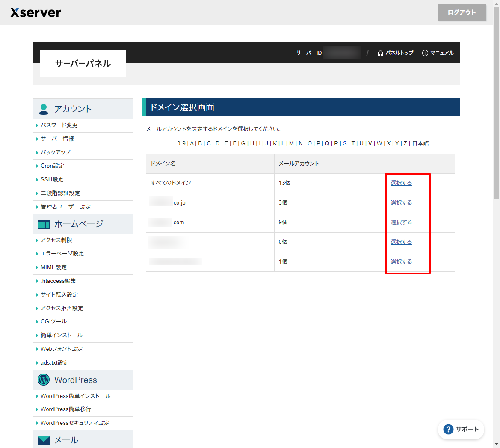Click the 9個 mail account count
Viewport: 500px width, 448px height.
point(283,223)
